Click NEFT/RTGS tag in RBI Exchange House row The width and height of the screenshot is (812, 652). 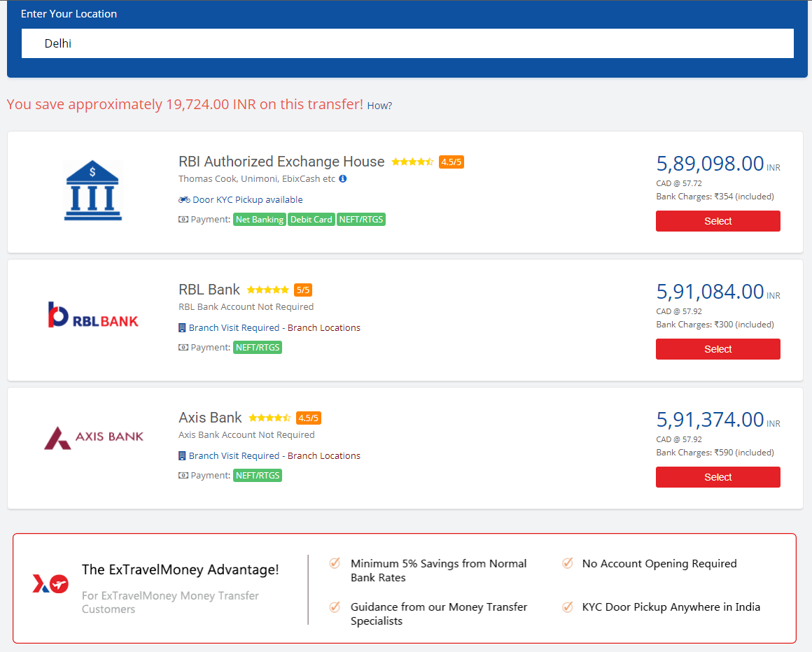tap(361, 220)
